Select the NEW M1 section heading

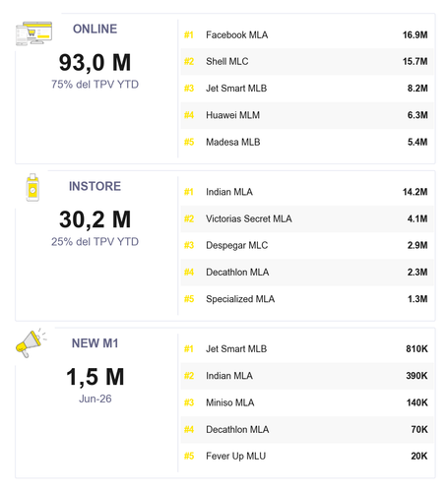[x=95, y=343]
